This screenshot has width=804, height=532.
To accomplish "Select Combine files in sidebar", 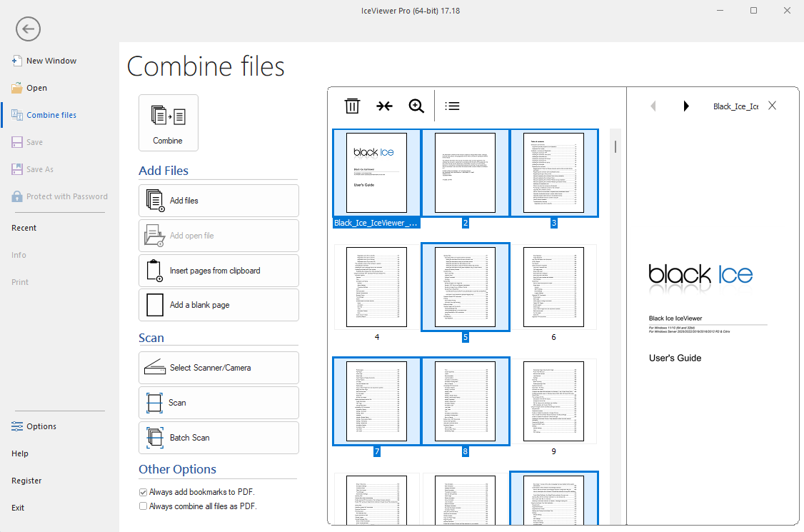I will pos(51,115).
